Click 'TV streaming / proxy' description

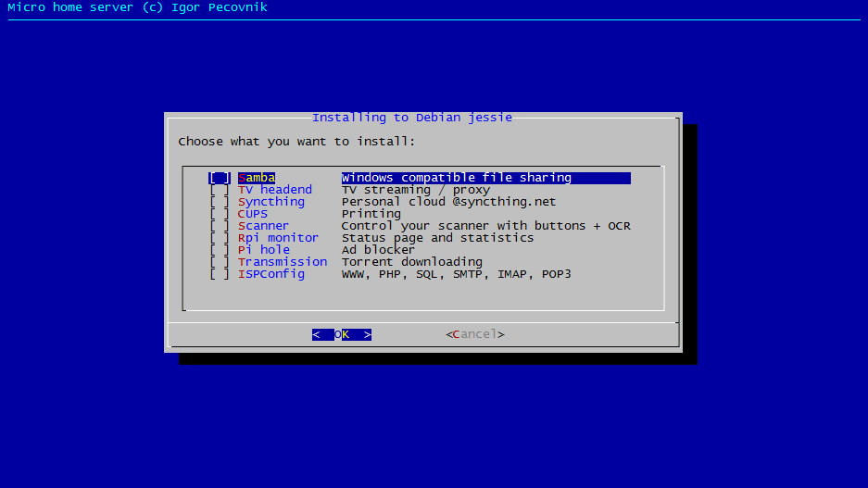(416, 190)
